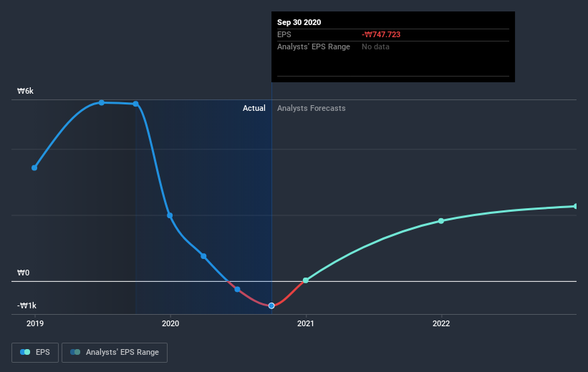Click the Analysts' EPS Range legend color icon

(75, 352)
